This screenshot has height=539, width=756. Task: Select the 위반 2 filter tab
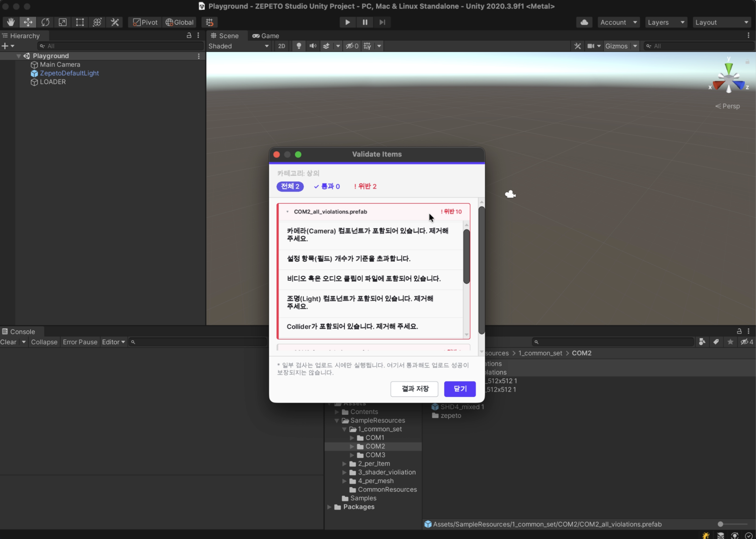[365, 186]
